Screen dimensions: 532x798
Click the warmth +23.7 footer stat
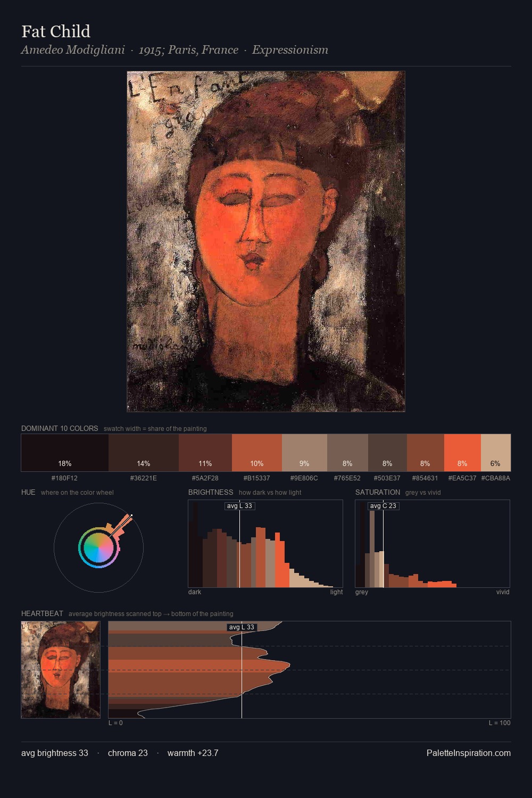(x=193, y=753)
